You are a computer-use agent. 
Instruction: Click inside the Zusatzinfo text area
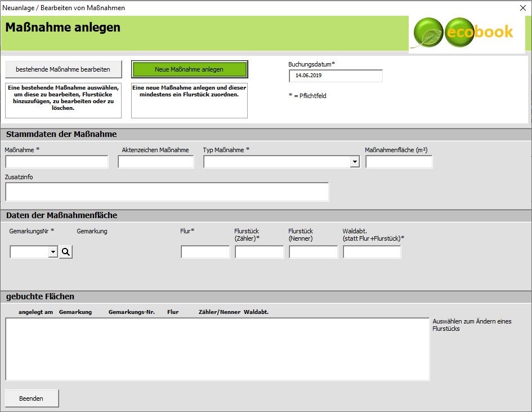[x=167, y=192]
